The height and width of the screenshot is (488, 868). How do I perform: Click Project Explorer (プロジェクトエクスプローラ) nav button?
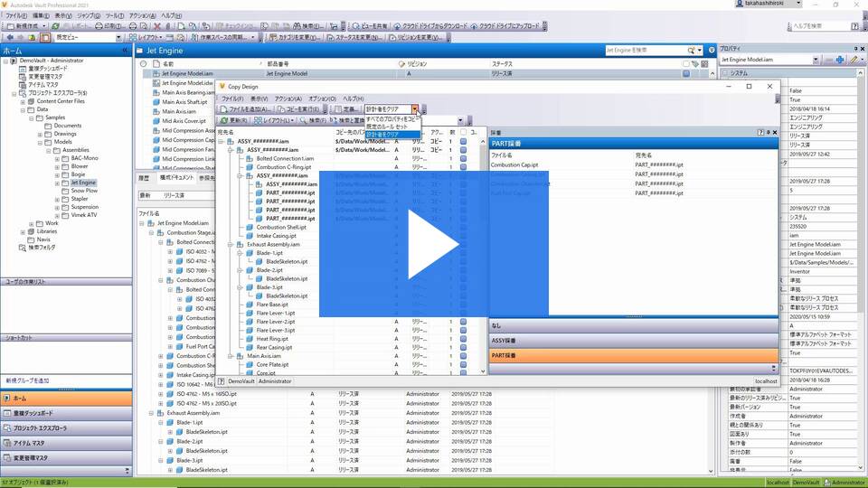coord(66,427)
